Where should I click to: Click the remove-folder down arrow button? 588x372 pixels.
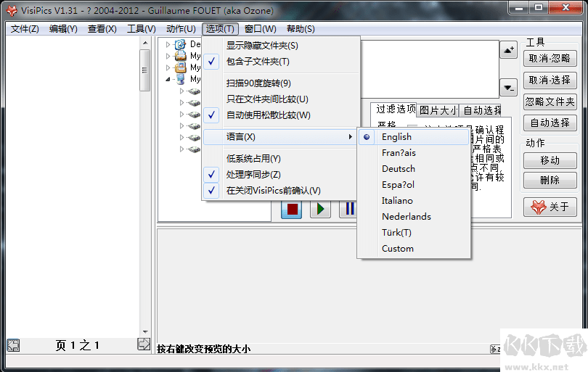(508, 88)
